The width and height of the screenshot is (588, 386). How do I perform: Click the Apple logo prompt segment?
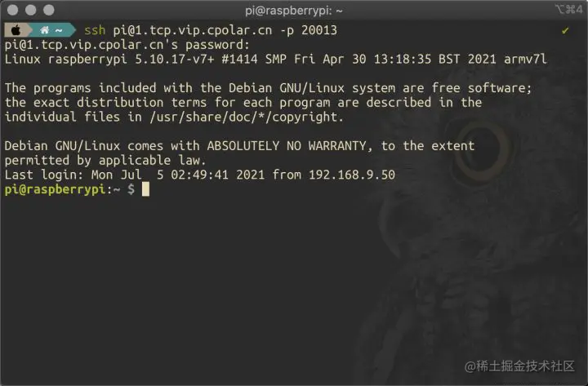pos(16,30)
